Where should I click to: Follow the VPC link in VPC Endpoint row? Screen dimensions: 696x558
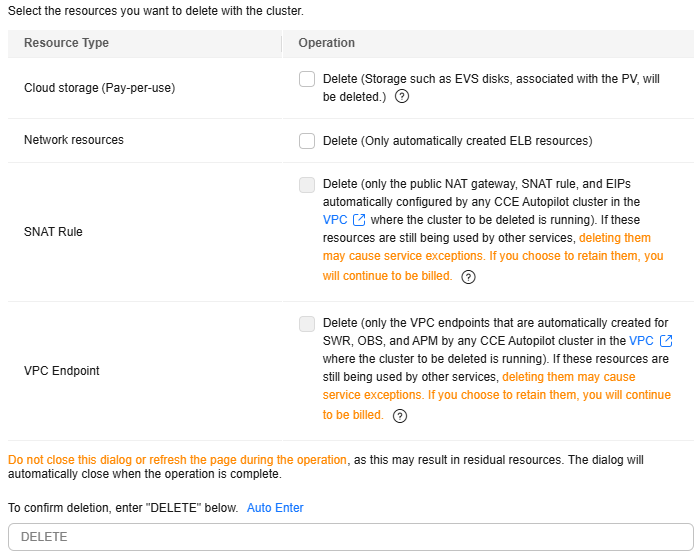pos(641,341)
